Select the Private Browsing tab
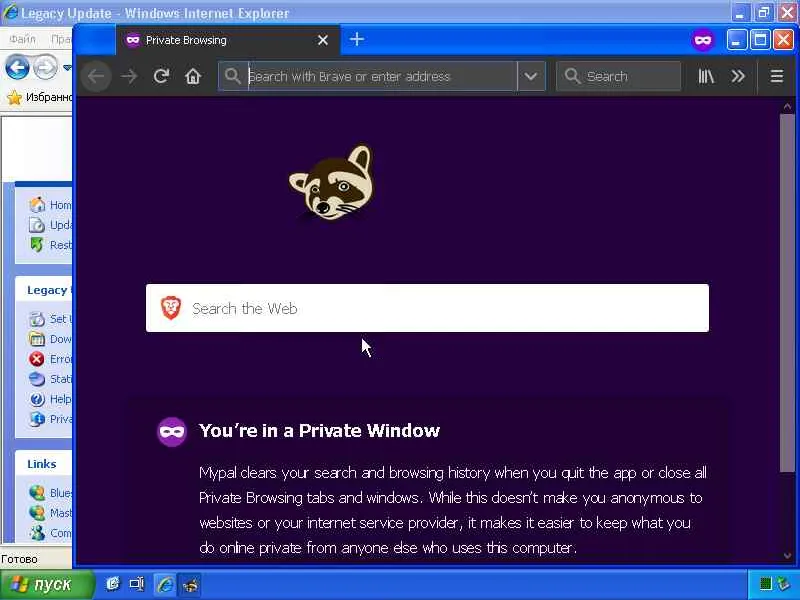800x600 pixels. 228,40
